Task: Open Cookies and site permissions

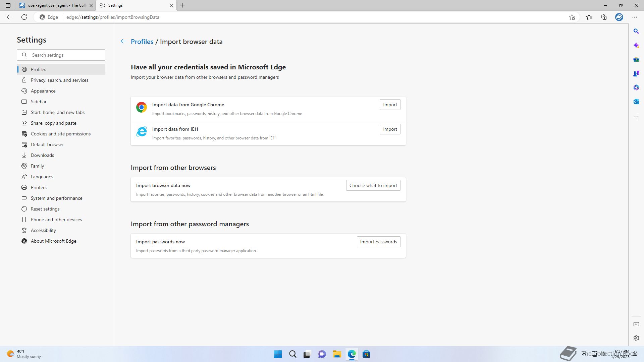Action: 61,134
